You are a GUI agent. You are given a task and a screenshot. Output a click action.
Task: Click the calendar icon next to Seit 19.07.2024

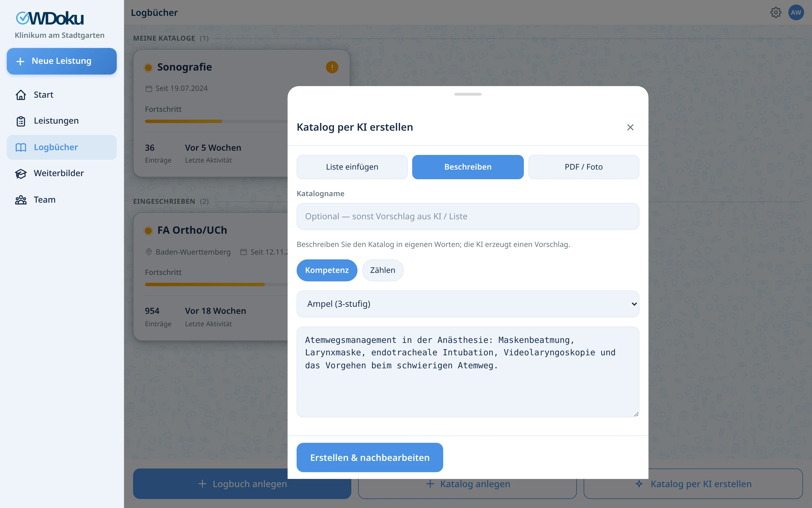click(x=149, y=89)
